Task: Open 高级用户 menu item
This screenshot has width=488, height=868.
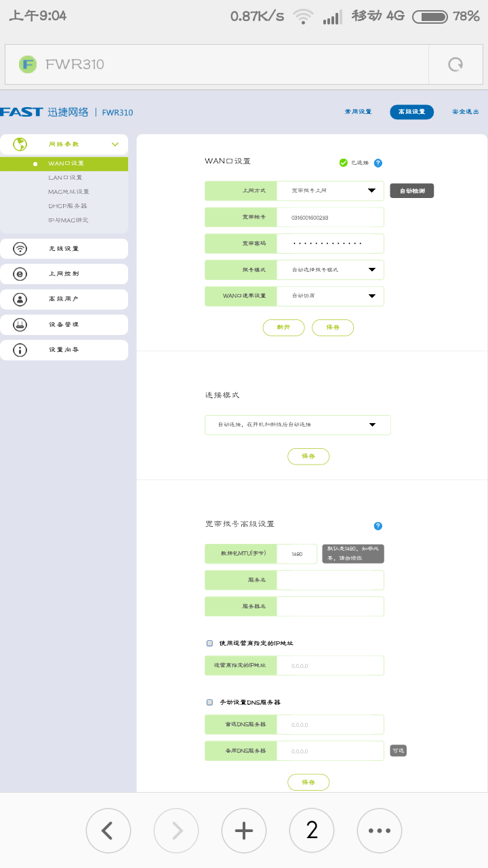Action: pos(64,299)
